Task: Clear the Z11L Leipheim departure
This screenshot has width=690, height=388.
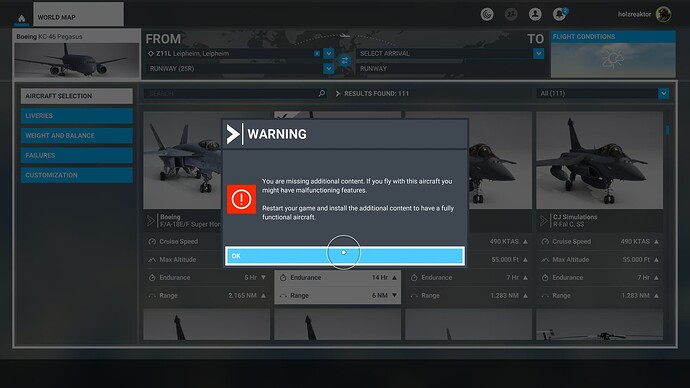Action: click(x=317, y=53)
